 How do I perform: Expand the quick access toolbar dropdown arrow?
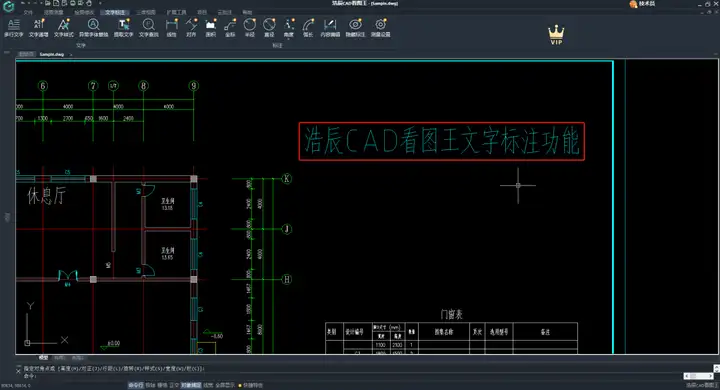100,3
